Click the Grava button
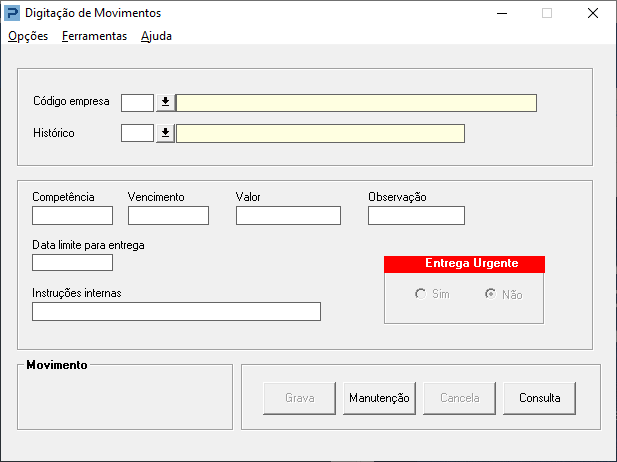 click(300, 398)
